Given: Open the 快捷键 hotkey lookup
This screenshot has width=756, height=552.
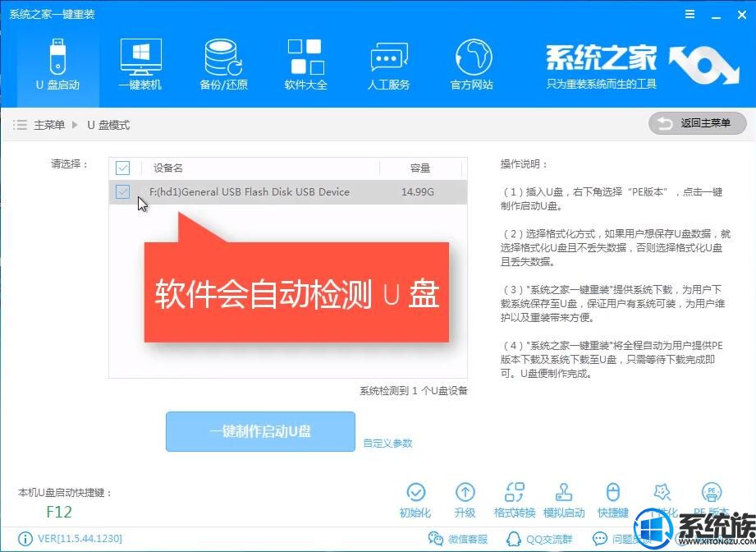Looking at the screenshot, I should pos(613,500).
